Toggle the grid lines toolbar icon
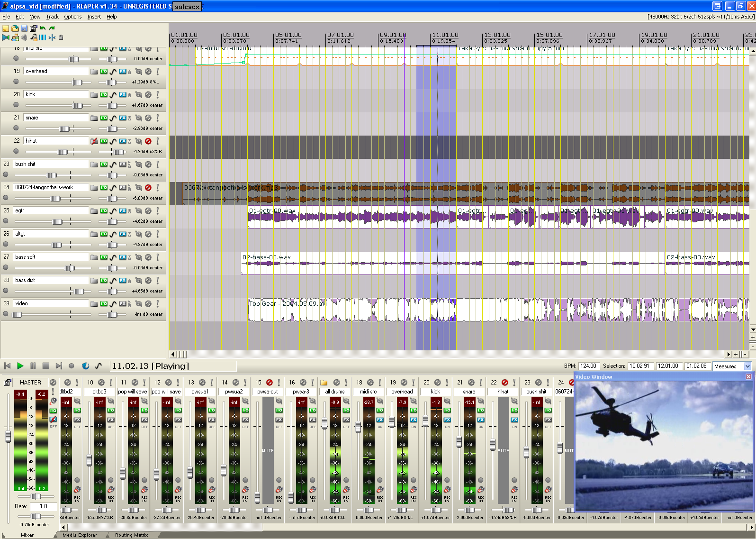756x539 pixels. click(x=43, y=37)
